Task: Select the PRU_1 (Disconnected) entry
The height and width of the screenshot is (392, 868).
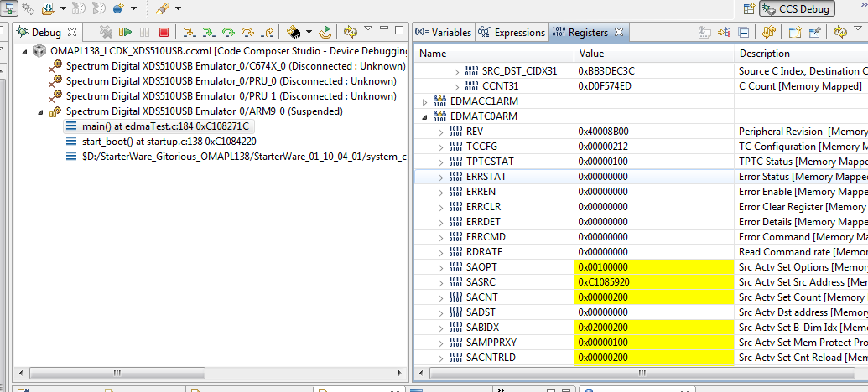Action: coord(223,96)
